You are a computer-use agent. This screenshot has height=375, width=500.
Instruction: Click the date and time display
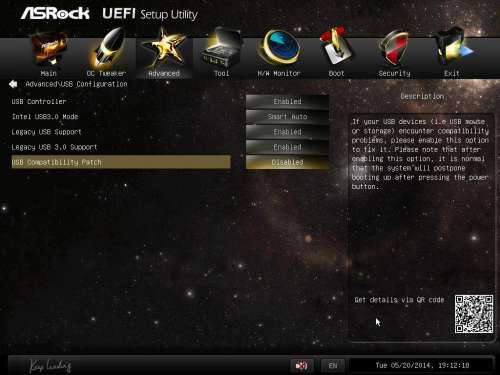[422, 365]
